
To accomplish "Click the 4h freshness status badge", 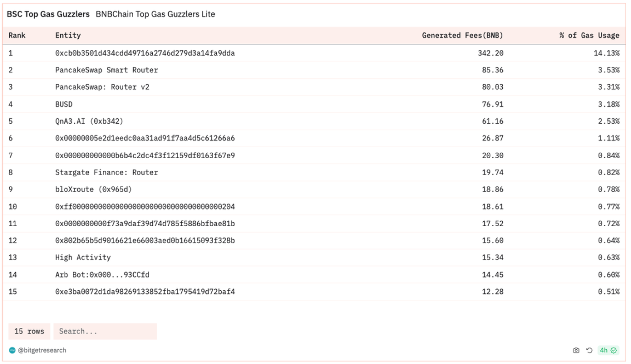I will point(608,350).
